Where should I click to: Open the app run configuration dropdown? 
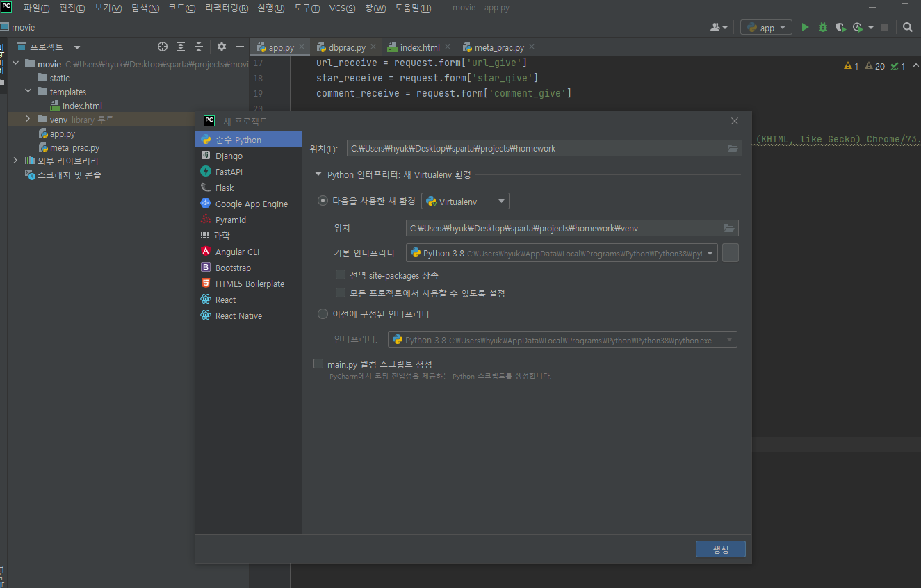pos(767,28)
